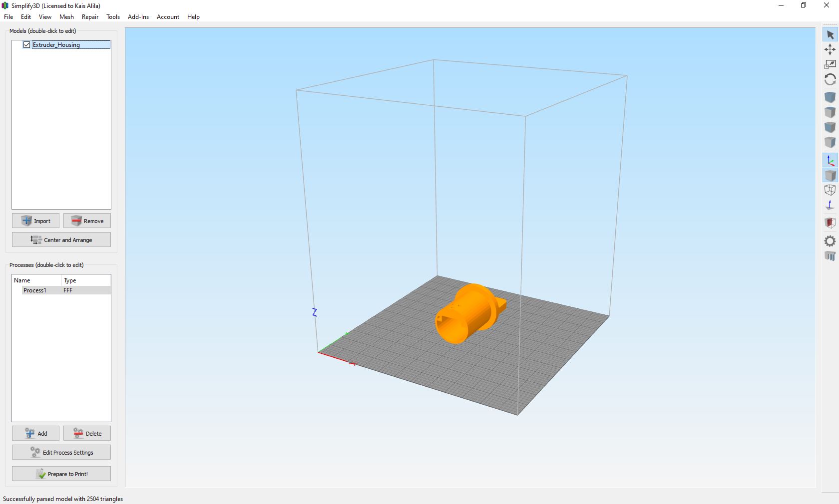Open the Help menu
Viewport: 839px width, 504px height.
pyautogui.click(x=193, y=17)
